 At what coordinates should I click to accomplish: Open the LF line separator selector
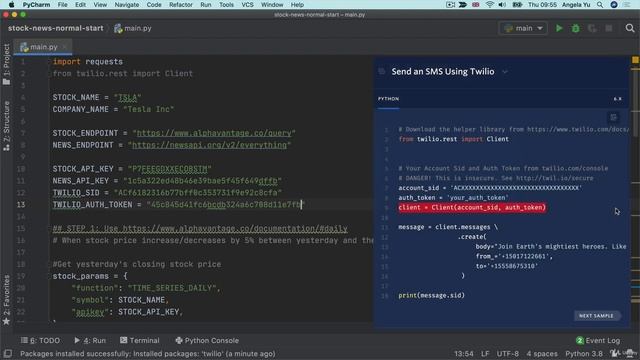point(485,353)
